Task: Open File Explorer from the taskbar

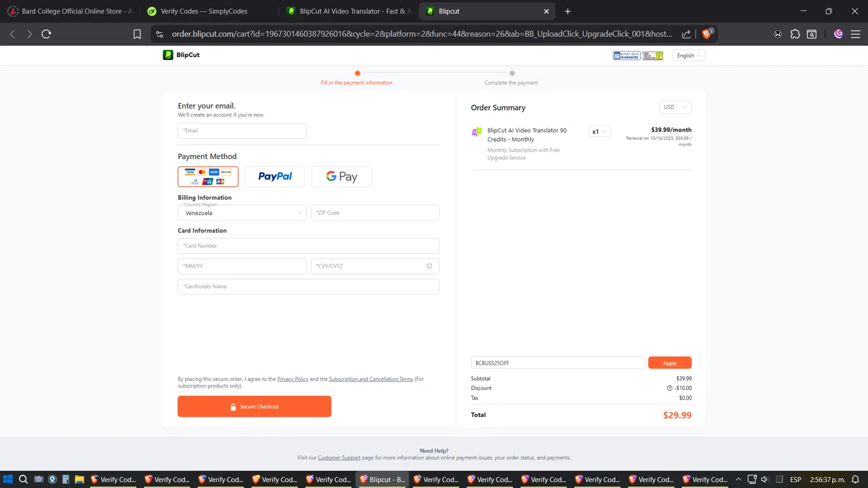Action: tap(80, 479)
